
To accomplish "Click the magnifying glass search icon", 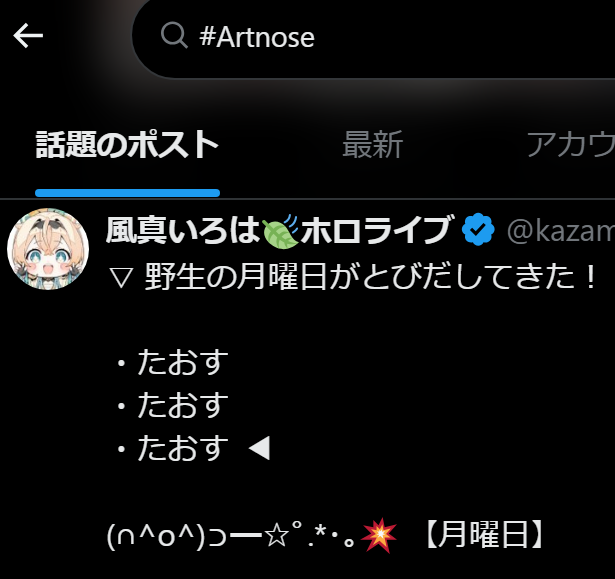I will 174,36.
